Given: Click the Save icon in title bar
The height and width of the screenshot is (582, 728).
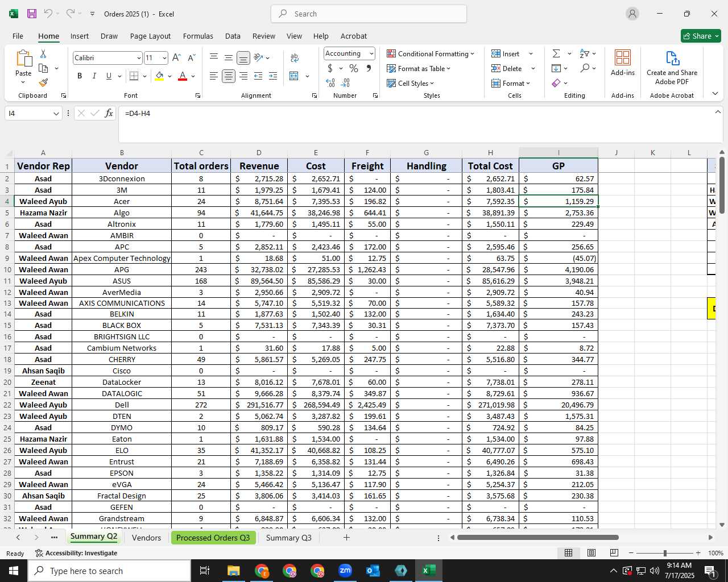Looking at the screenshot, I should 32,14.
